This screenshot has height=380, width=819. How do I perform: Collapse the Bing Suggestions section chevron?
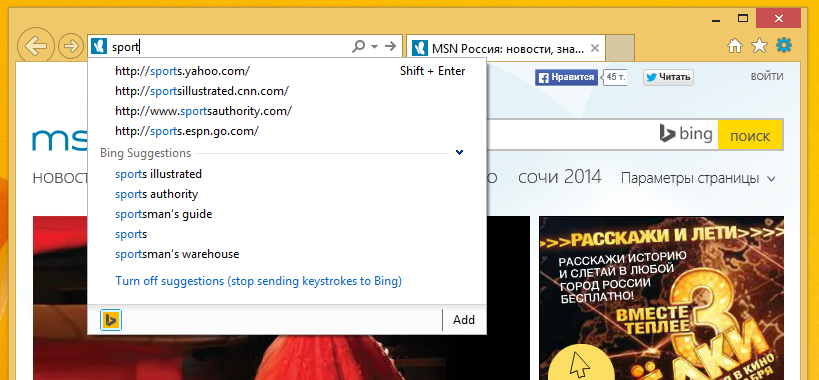click(459, 153)
